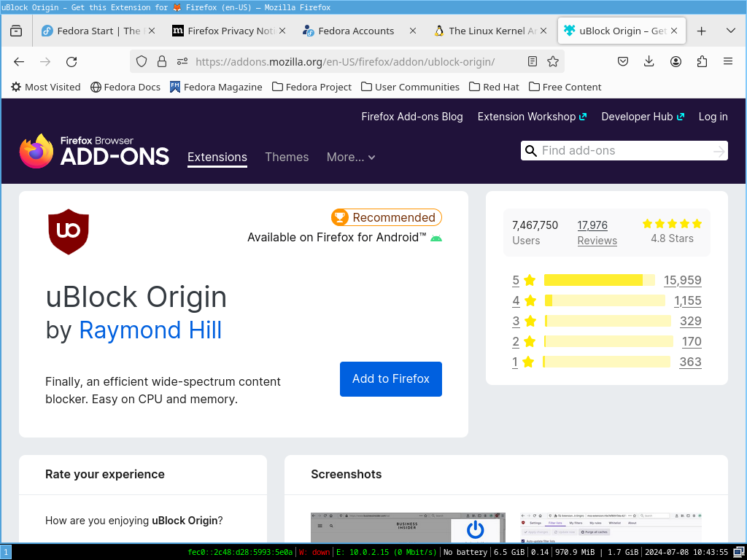Viewport: 747px width, 560px height.
Task: Show site security padlock information
Action: [162, 61]
